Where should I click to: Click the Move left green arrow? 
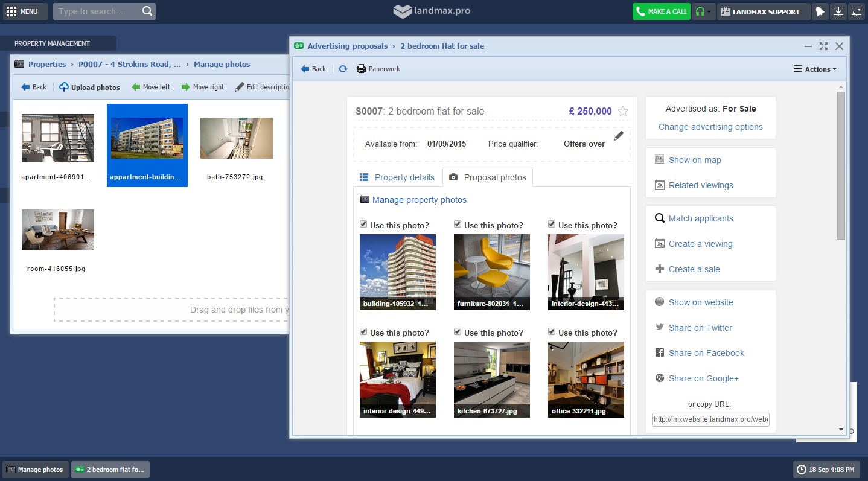136,87
